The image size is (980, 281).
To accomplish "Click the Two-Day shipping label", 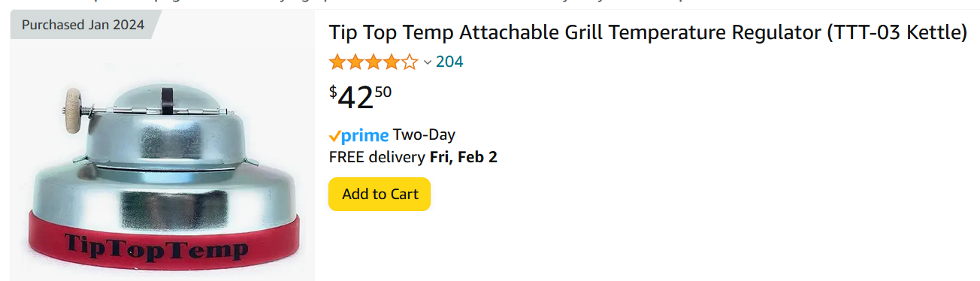I will pyautogui.click(x=424, y=135).
